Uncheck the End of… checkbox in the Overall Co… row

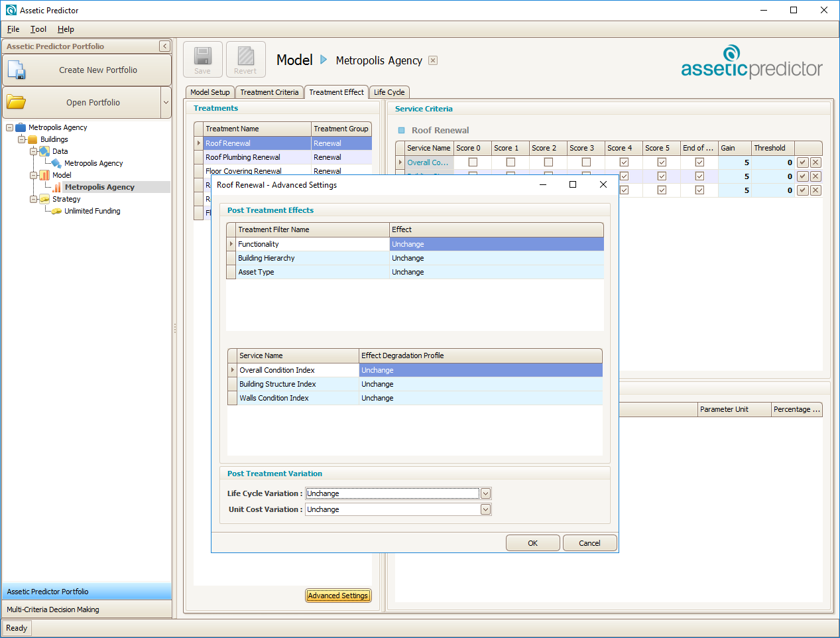(x=699, y=162)
